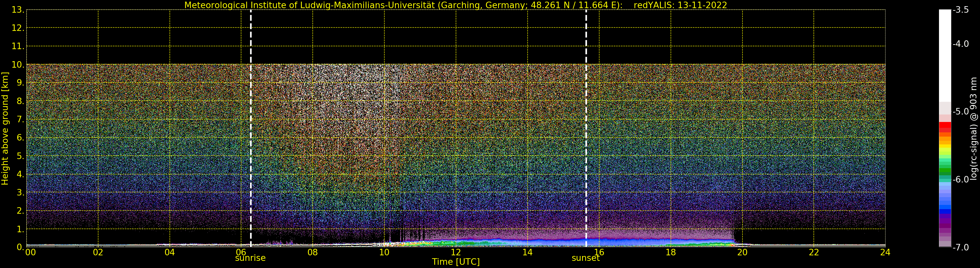Click the x-axis tick label '14'

click(x=527, y=252)
